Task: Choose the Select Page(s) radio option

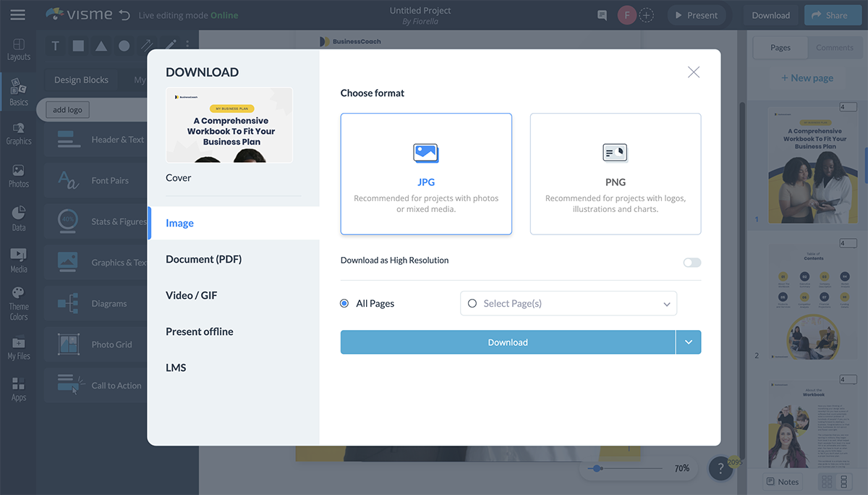Action: pyautogui.click(x=472, y=304)
